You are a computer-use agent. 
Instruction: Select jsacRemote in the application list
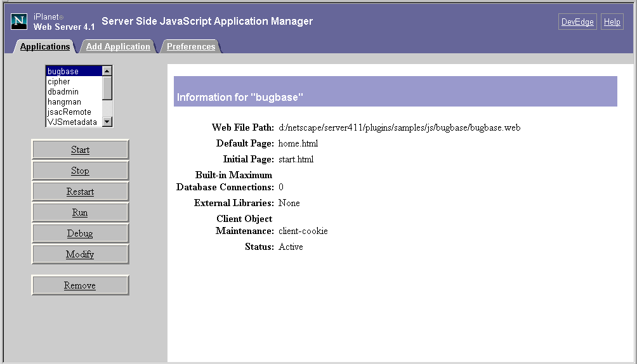click(x=74, y=112)
